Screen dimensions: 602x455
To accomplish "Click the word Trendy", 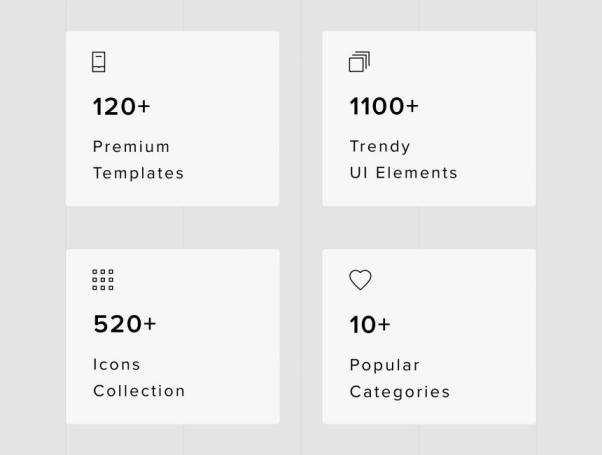I will pyautogui.click(x=380, y=147).
